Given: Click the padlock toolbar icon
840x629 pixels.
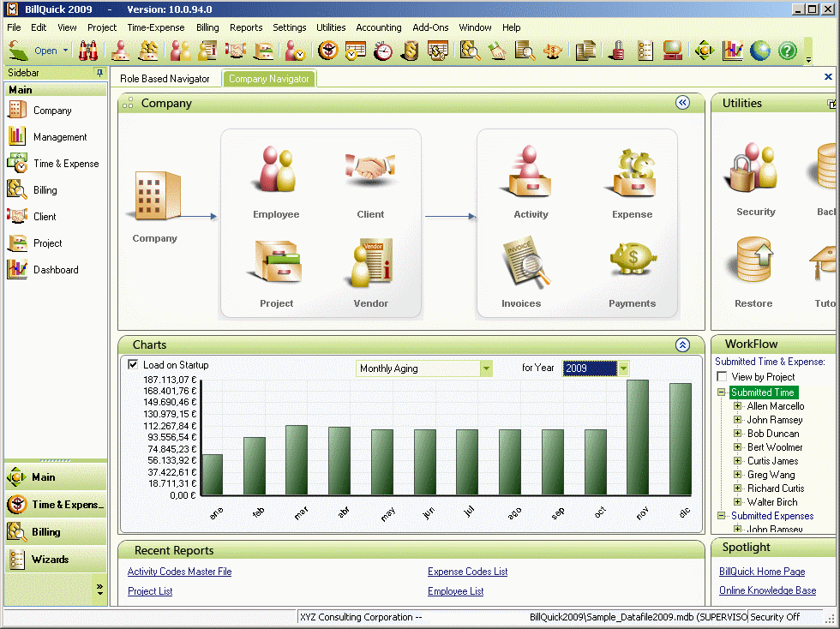Looking at the screenshot, I should [617, 51].
